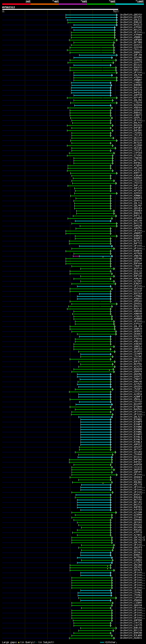Open hit UniRef100_Q8GYG0

point(131,15)
